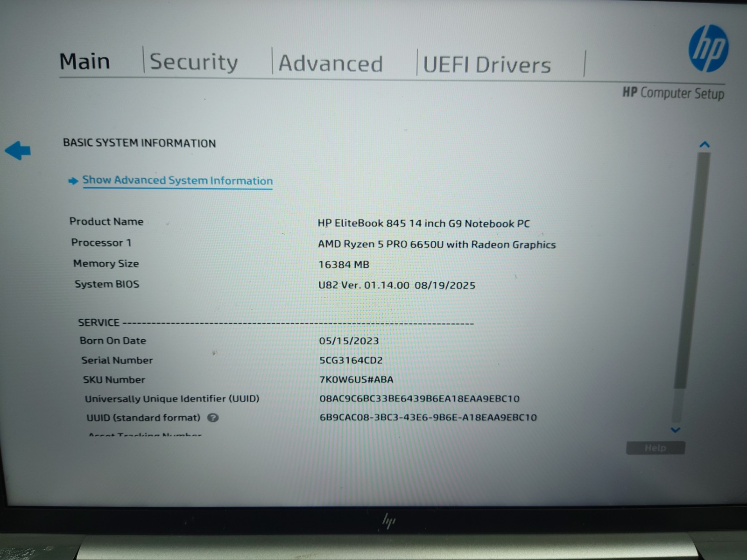Select AMD Ryzen 5 PRO 6650U value
747x560 pixels.
tap(437, 245)
